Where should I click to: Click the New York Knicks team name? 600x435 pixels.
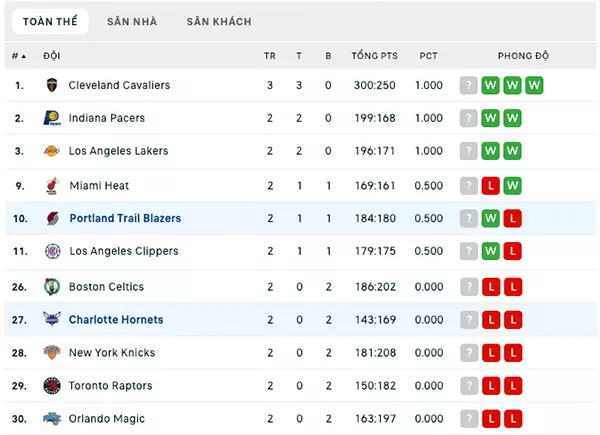click(112, 352)
